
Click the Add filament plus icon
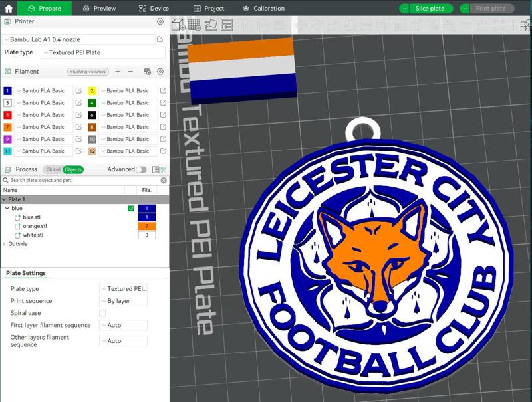pos(117,72)
